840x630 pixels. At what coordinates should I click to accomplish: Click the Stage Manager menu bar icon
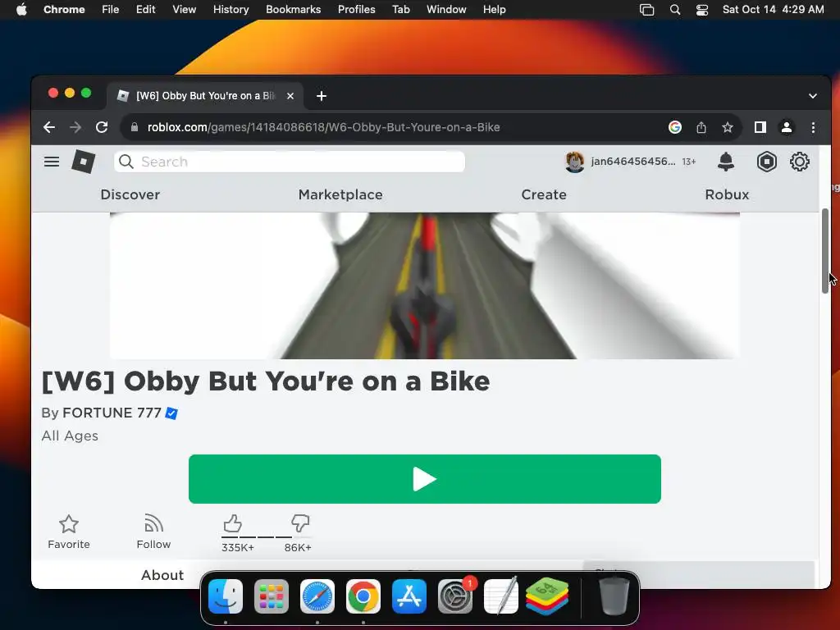tap(647, 10)
